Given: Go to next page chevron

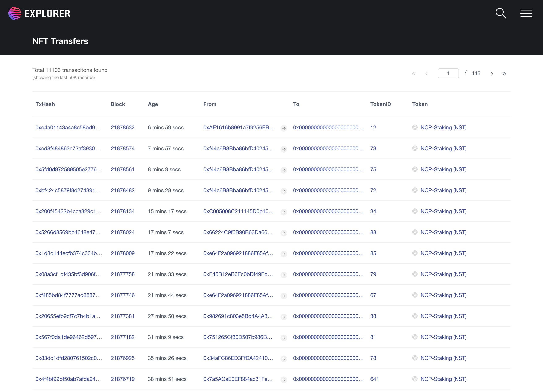Looking at the screenshot, I should 492,74.
